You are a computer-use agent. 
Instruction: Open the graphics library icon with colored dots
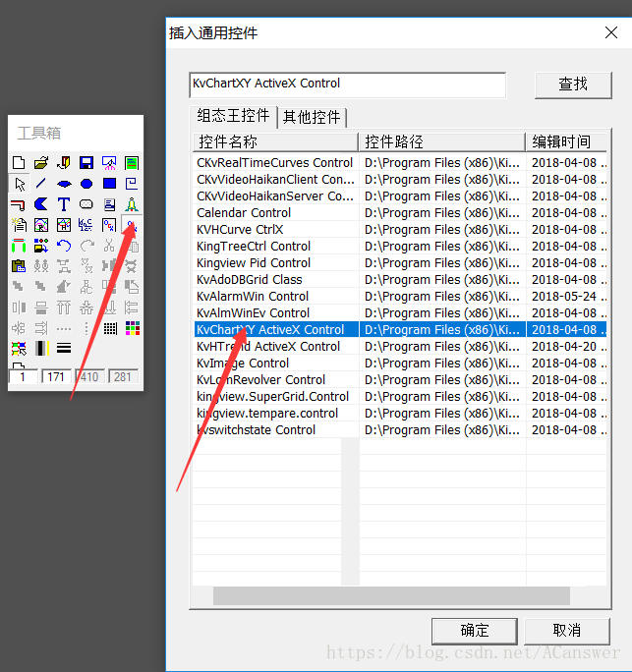[41, 246]
